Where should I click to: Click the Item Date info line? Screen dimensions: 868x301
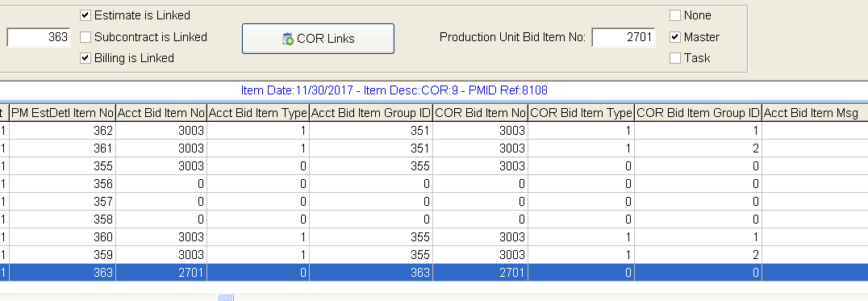(x=394, y=90)
